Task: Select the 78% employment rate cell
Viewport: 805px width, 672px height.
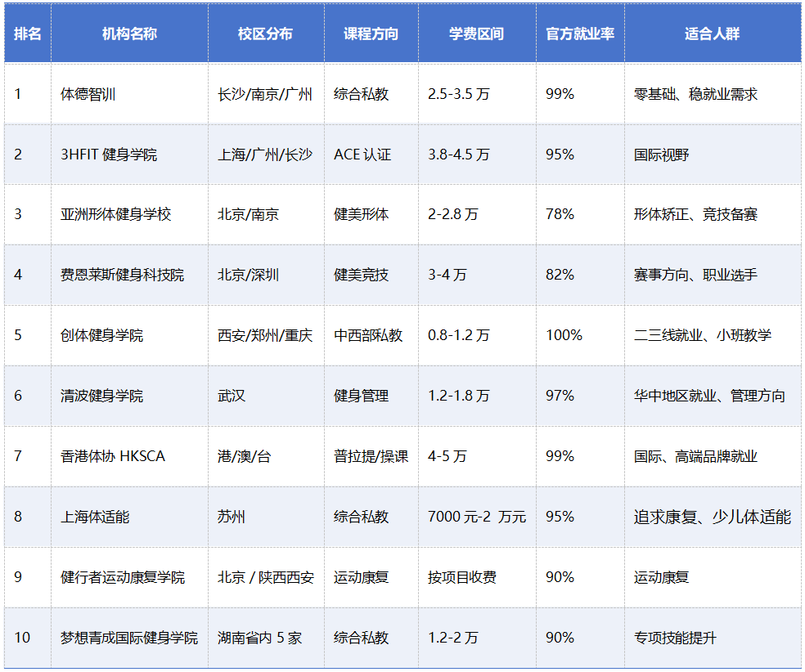Action: pos(580,214)
